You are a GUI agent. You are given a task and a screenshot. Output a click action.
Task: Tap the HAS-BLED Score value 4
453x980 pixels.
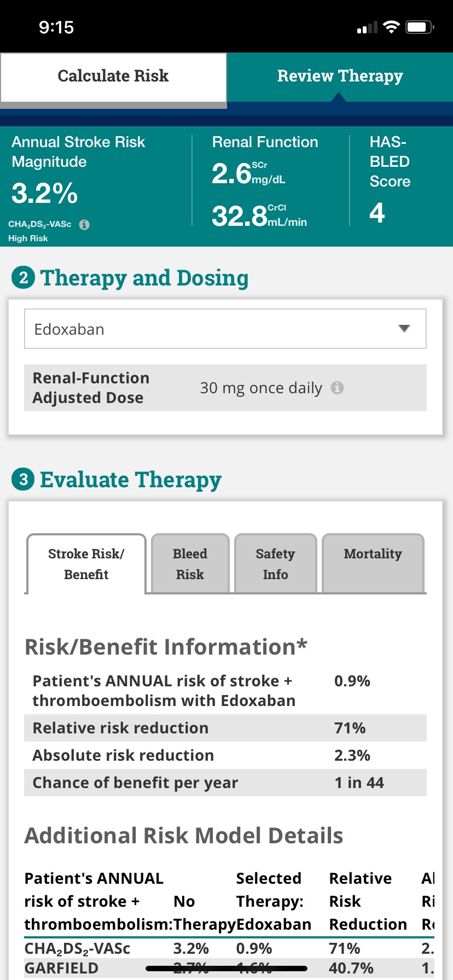(x=377, y=213)
